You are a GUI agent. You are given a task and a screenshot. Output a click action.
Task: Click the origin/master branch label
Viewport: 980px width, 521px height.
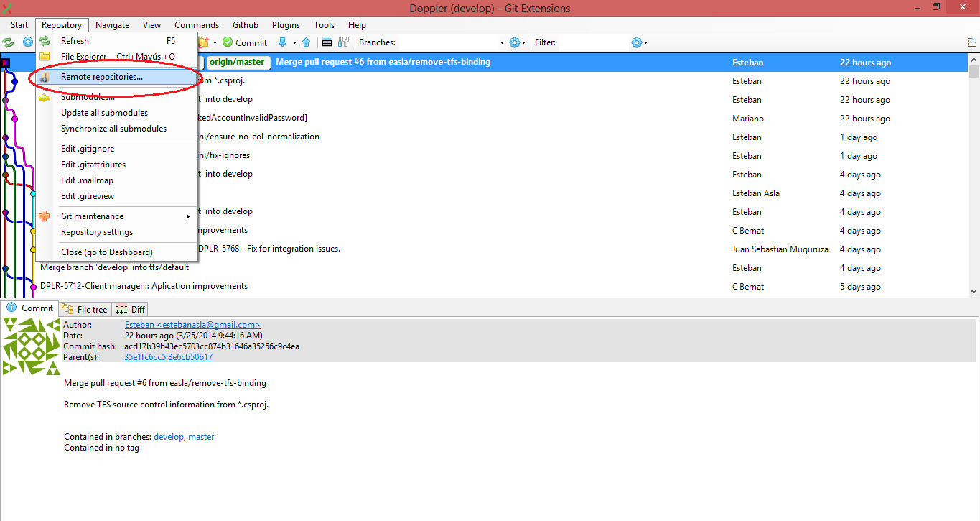237,62
